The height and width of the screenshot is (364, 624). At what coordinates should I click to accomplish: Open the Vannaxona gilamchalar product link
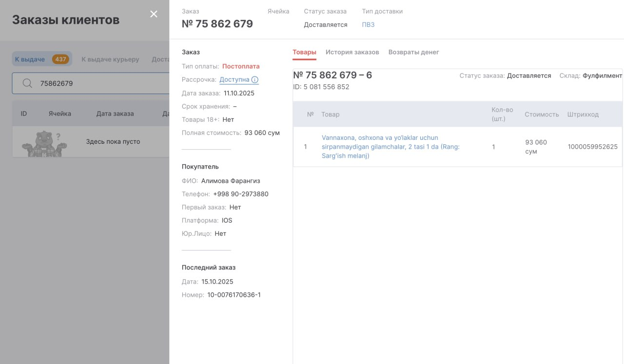click(x=390, y=147)
